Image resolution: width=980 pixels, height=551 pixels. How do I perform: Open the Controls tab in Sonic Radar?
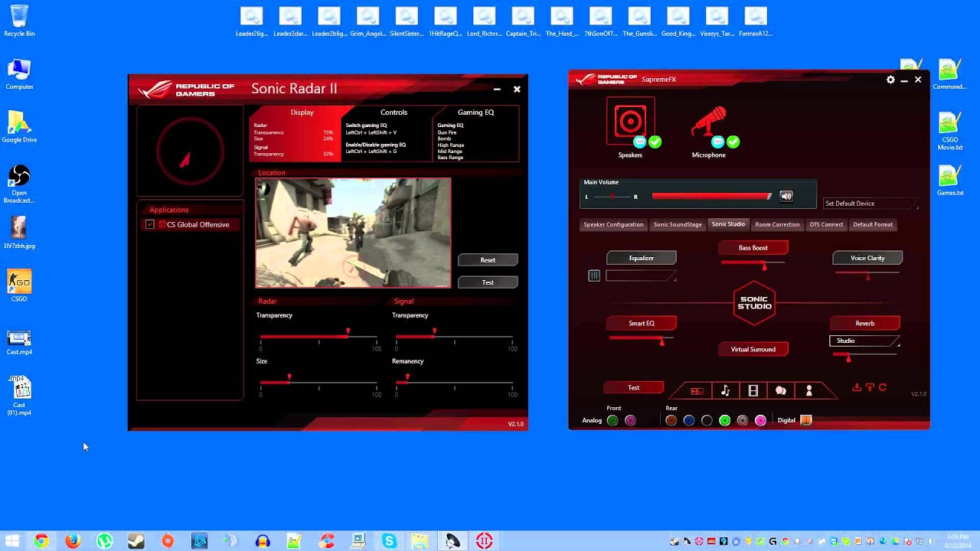pos(394,112)
